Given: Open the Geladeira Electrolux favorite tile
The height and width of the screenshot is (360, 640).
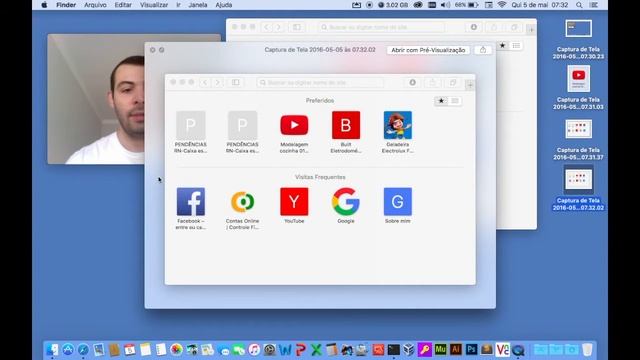Looking at the screenshot, I should (x=398, y=132).
